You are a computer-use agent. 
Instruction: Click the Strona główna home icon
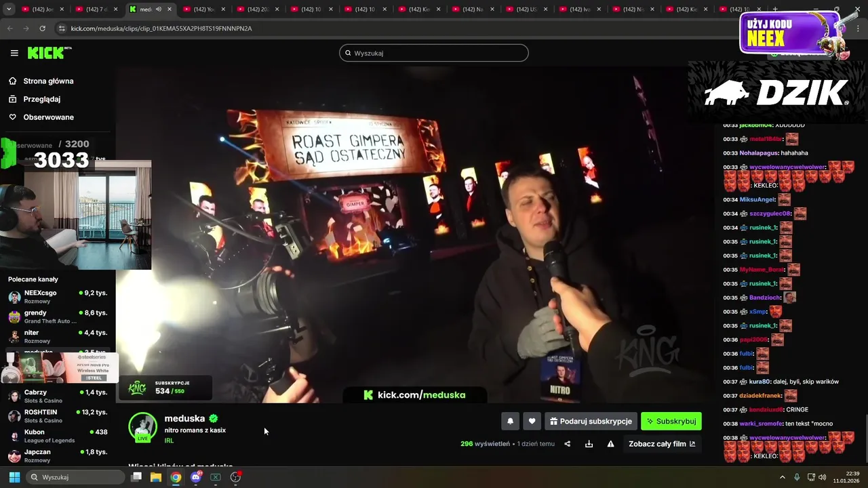click(x=12, y=81)
